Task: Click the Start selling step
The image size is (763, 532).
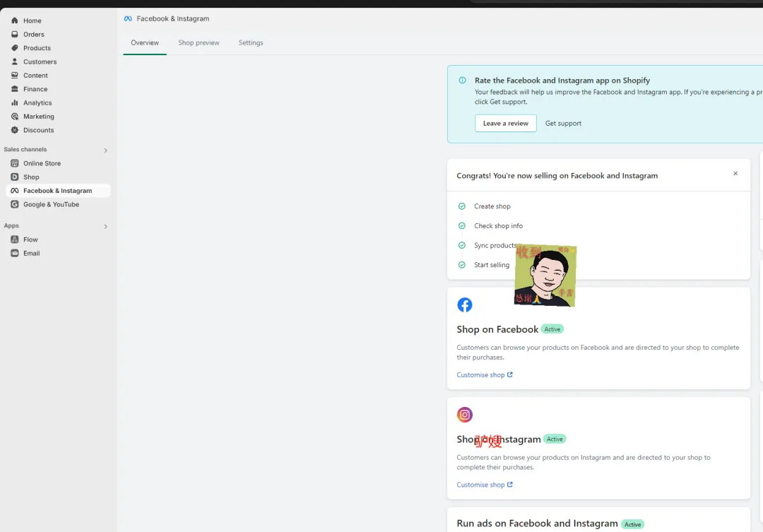Action: pos(492,265)
